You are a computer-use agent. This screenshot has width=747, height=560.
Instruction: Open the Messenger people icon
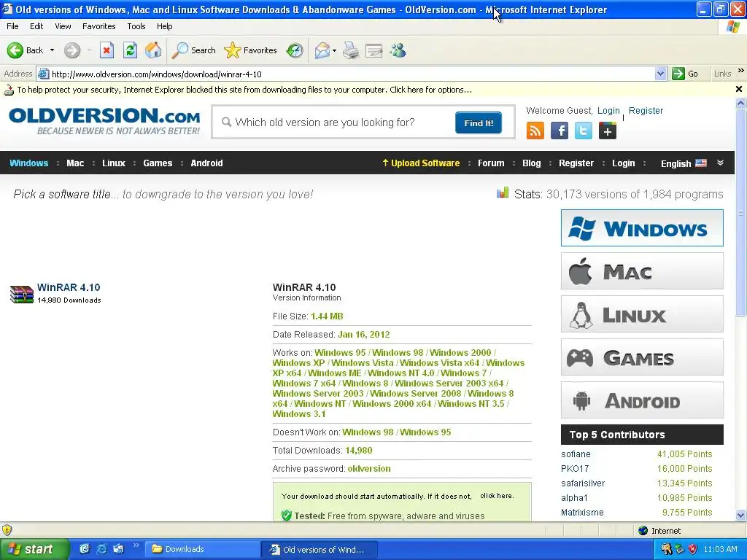(x=398, y=50)
